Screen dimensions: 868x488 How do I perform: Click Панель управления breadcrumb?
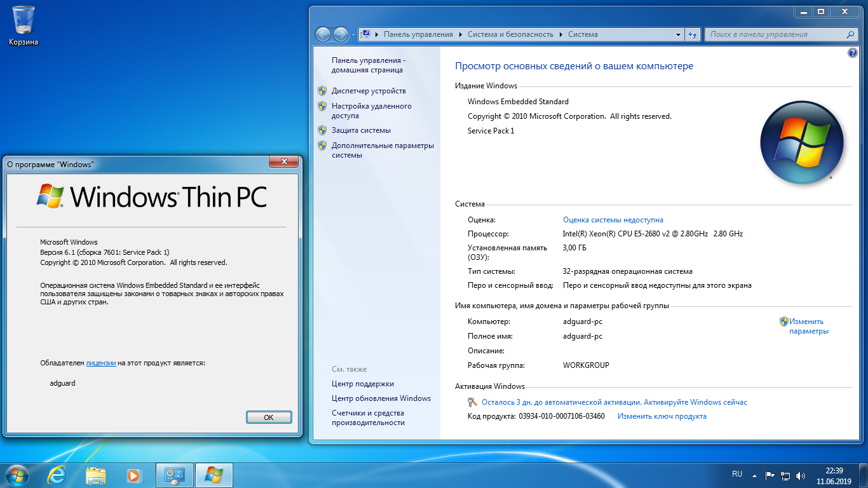[418, 34]
